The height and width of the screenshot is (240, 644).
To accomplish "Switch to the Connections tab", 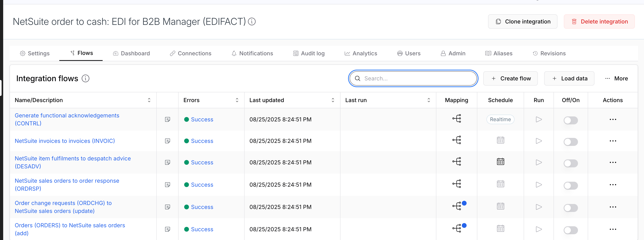I will click(x=191, y=53).
